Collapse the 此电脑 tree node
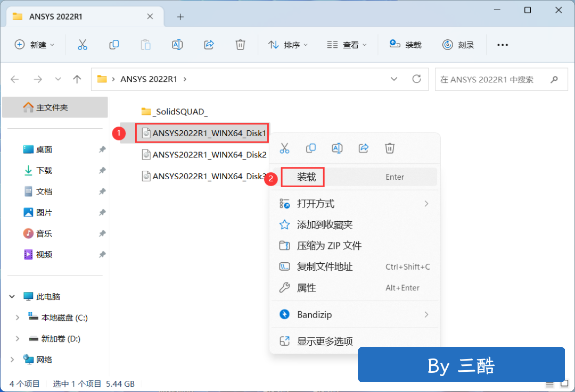The height and width of the screenshot is (392, 575). pos(12,296)
